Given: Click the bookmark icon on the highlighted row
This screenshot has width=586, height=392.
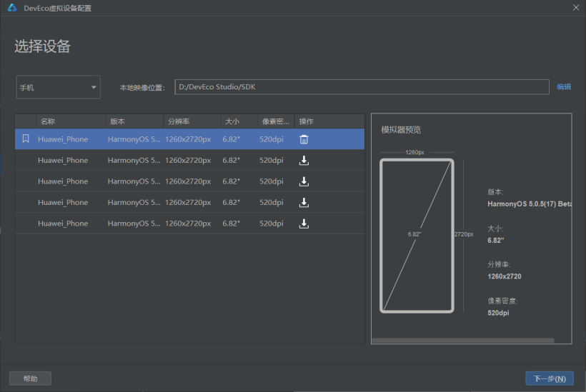Looking at the screenshot, I should click(26, 139).
